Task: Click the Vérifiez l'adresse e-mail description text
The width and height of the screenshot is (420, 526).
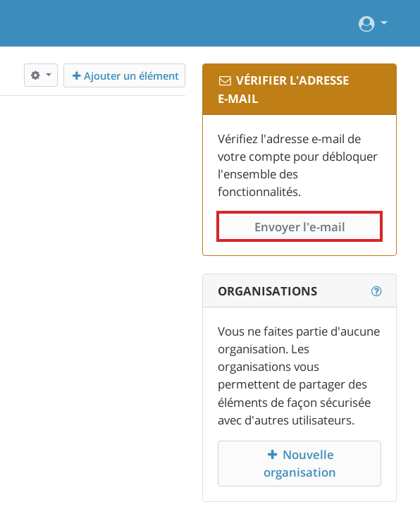Action: (x=297, y=166)
